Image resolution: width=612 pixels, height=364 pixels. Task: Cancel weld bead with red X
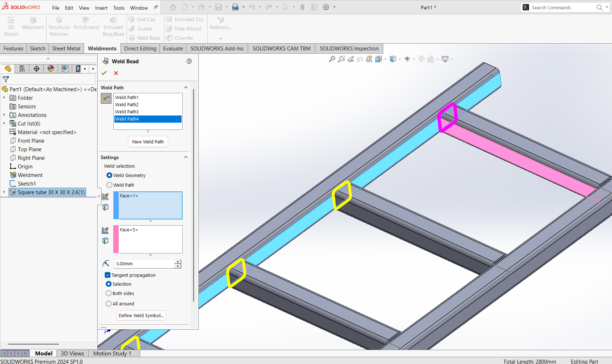click(x=116, y=73)
